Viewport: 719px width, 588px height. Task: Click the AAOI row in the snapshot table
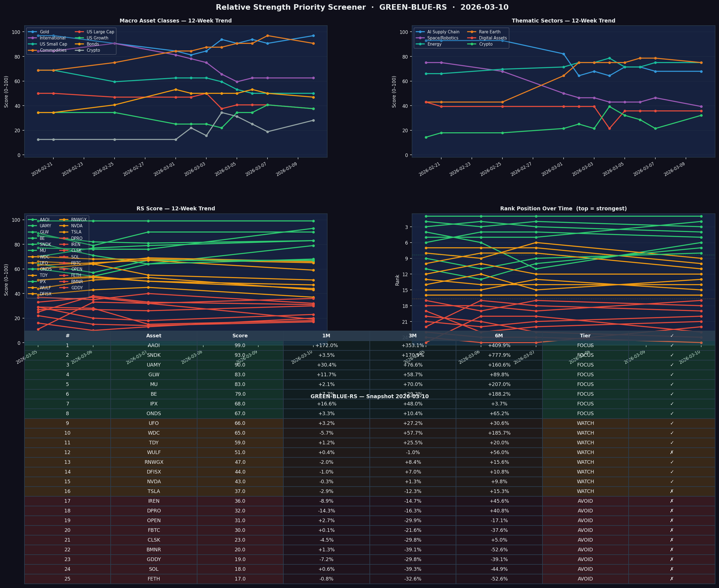click(153, 345)
